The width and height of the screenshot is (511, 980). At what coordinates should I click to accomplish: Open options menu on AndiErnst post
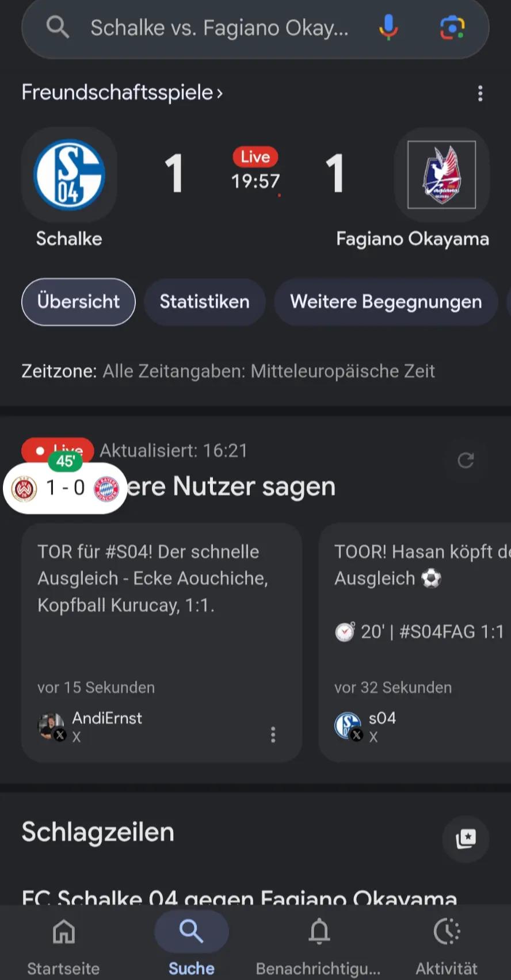(273, 734)
